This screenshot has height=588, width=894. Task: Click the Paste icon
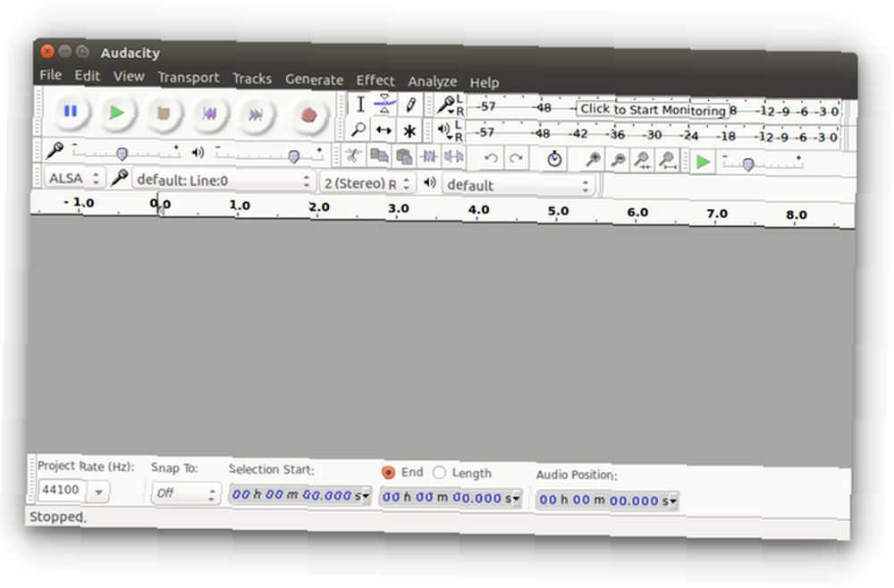pyautogui.click(x=404, y=156)
